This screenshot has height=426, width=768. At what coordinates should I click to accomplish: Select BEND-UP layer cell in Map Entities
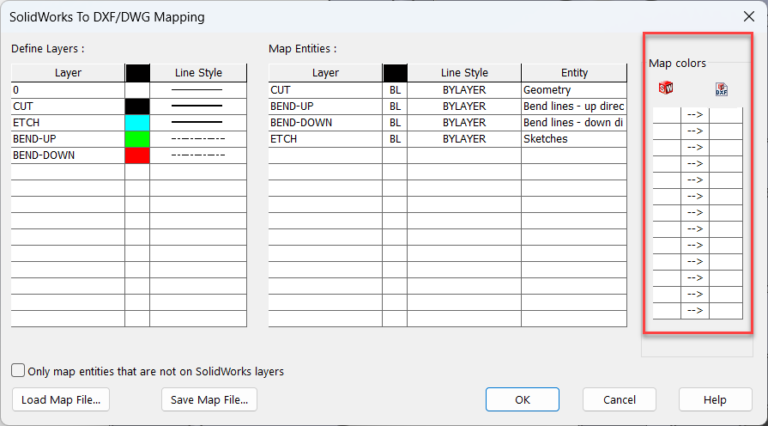(x=325, y=106)
